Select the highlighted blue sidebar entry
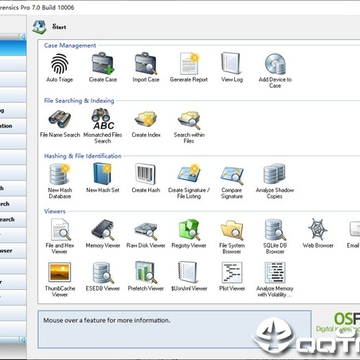 click(x=13, y=48)
